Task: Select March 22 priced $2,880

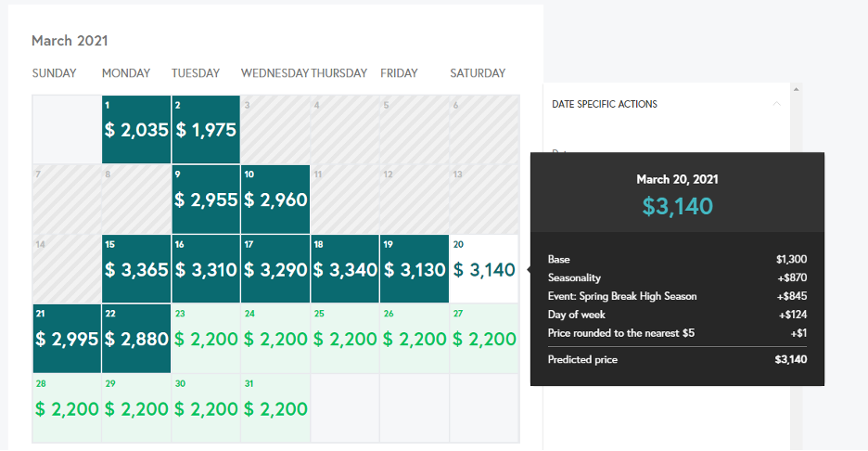Action: (136, 339)
